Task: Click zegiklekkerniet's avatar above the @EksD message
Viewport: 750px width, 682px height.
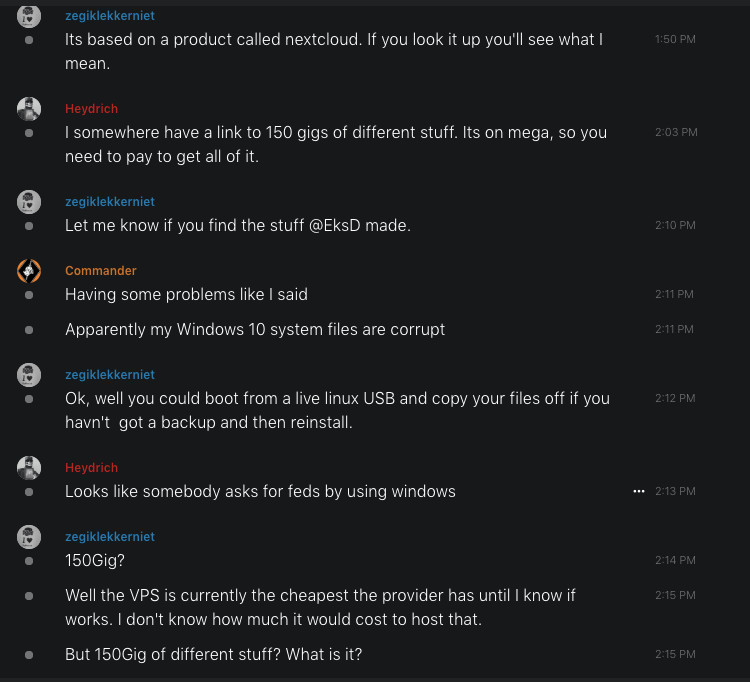Action: coord(29,202)
